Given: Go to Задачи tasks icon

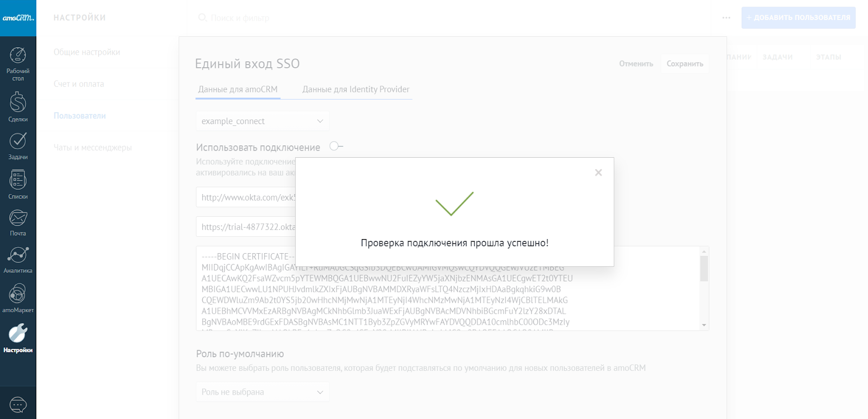Looking at the screenshot, I should coord(18,141).
